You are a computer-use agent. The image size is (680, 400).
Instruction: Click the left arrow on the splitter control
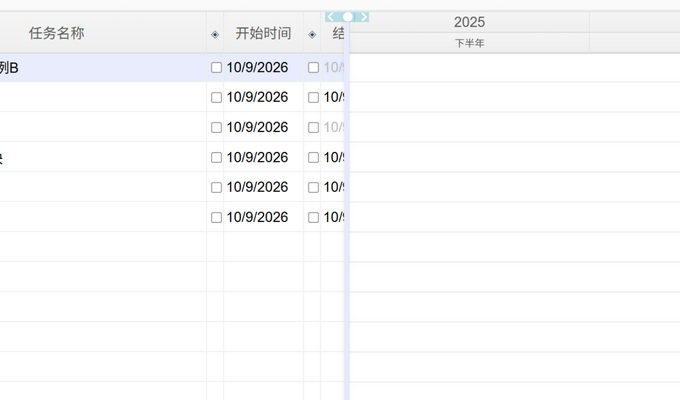pos(330,17)
